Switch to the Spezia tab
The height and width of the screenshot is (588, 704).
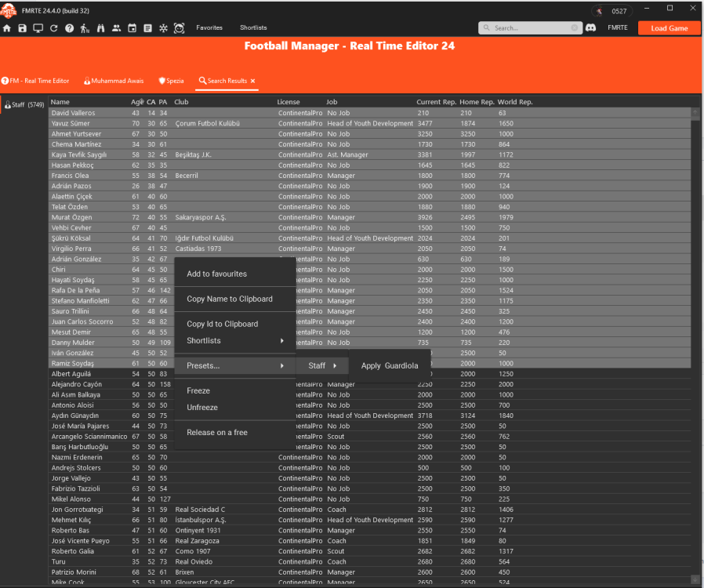coord(171,81)
